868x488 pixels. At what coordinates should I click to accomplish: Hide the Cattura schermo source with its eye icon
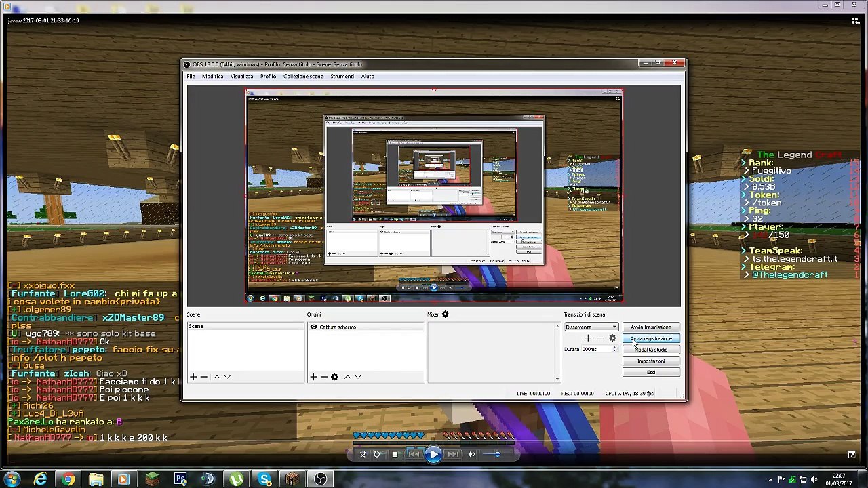313,327
